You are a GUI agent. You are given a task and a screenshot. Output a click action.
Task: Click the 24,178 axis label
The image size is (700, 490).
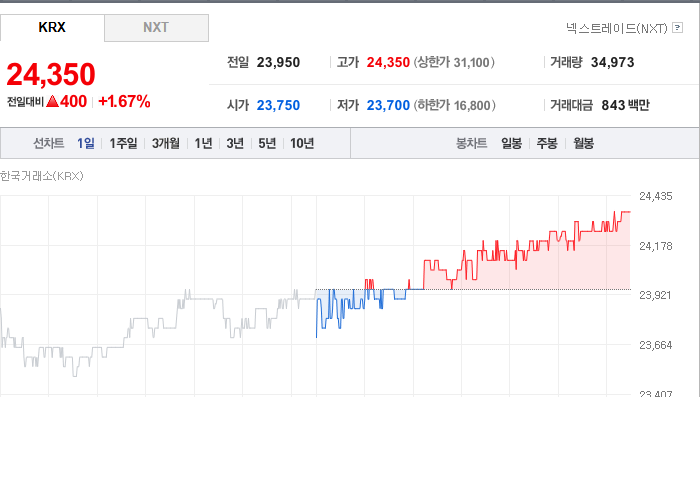[x=656, y=246]
